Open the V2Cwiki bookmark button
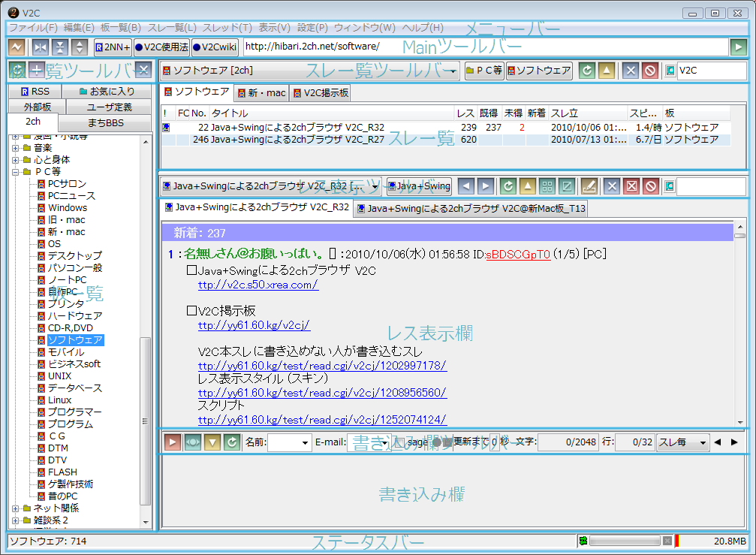The image size is (756, 555). 215,47
